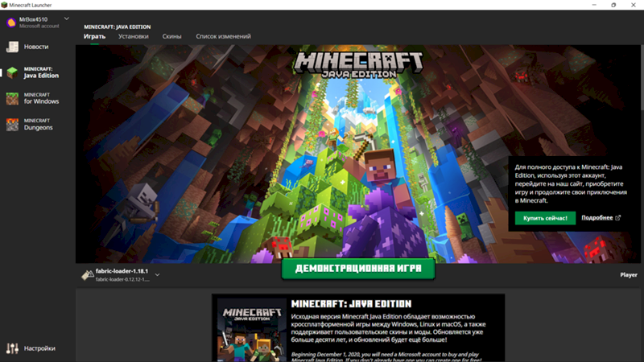
Task: Select the Minecraft for Windows icon
Action: (12, 98)
